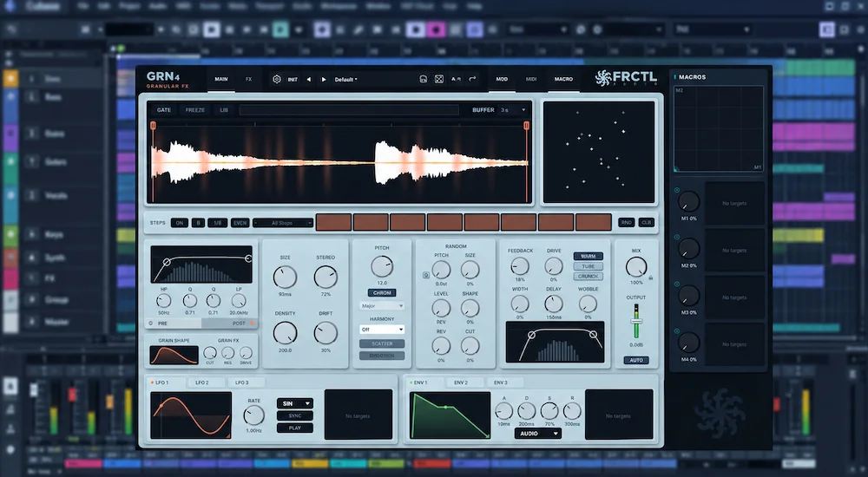Image resolution: width=868 pixels, height=477 pixels.
Task: Click the M1 macro knob
Action: (689, 202)
